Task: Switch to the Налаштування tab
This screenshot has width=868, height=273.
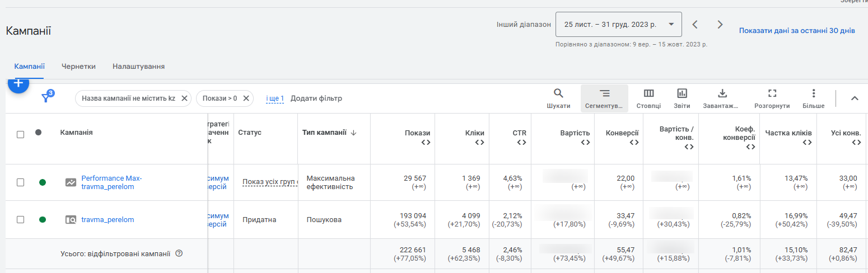Action: (138, 67)
